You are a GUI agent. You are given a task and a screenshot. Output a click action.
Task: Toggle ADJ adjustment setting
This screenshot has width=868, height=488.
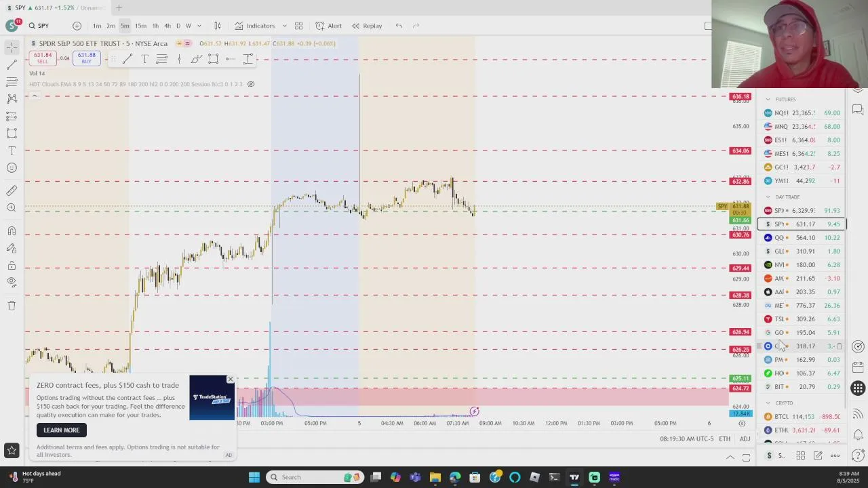click(x=745, y=439)
